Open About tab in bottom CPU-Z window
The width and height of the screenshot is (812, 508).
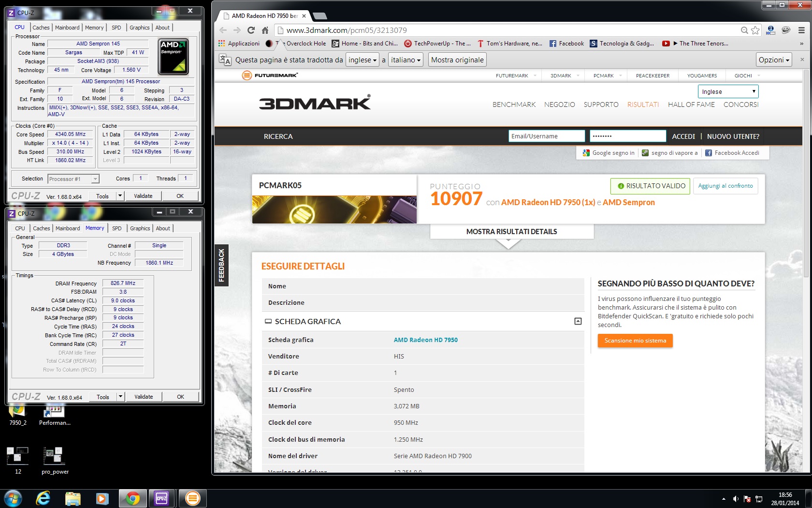(163, 228)
